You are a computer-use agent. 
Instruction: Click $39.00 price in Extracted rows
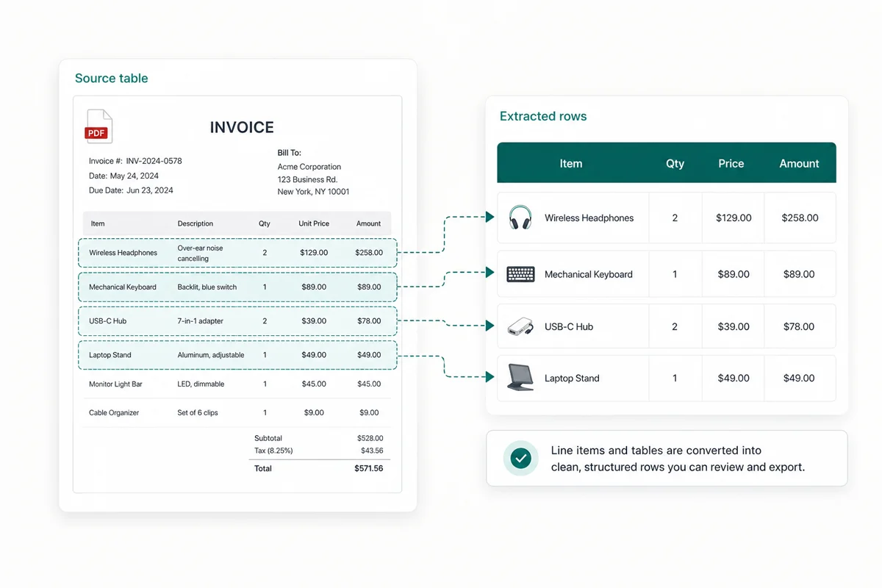point(734,326)
